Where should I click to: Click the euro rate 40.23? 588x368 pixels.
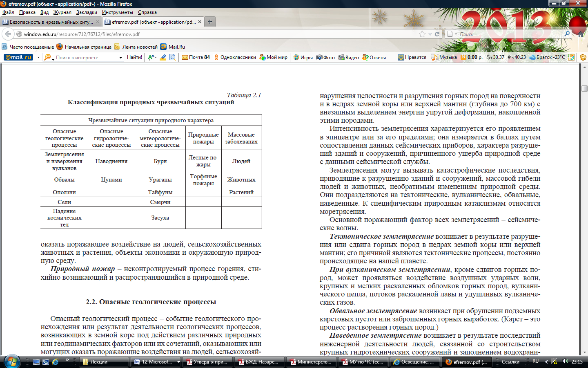click(517, 57)
